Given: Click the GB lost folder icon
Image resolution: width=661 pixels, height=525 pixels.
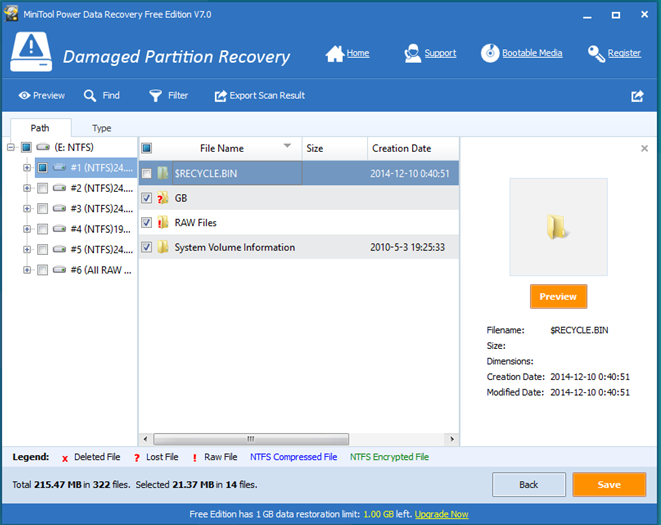Looking at the screenshot, I should (x=163, y=198).
